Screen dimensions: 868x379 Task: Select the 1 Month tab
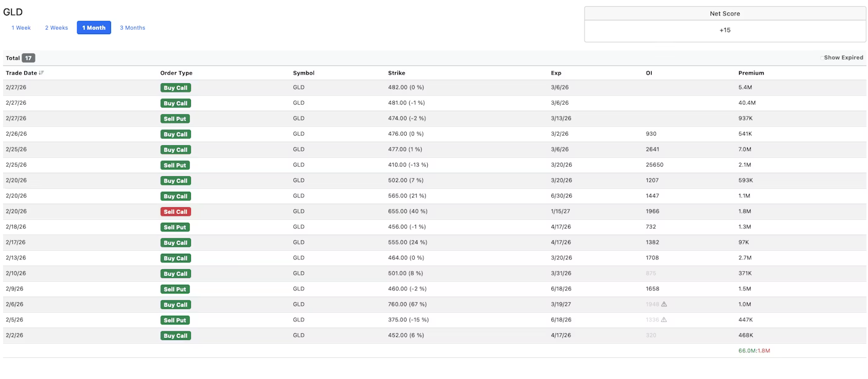94,28
